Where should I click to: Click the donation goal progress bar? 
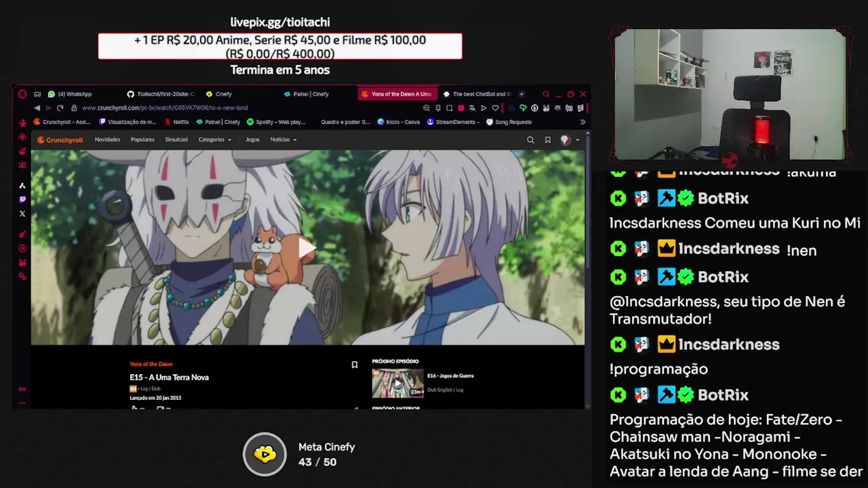pos(280,47)
